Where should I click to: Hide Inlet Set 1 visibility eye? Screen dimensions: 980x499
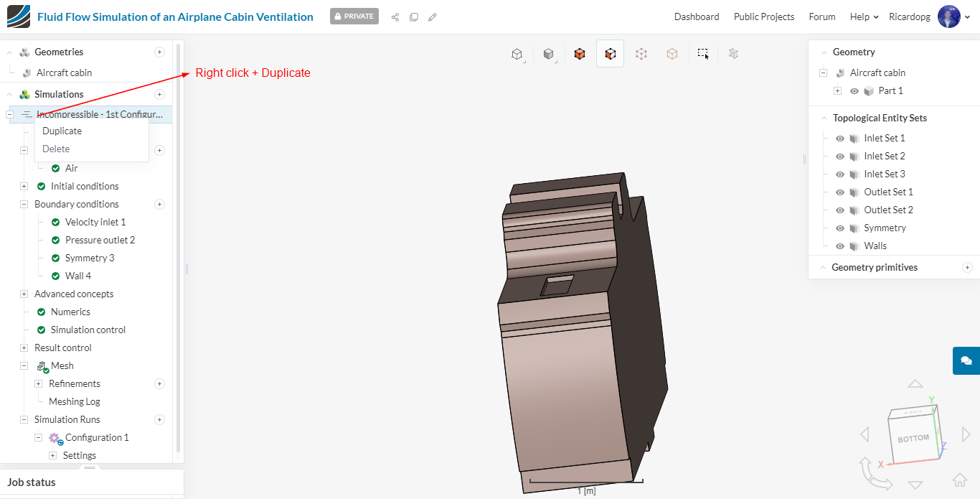coord(840,139)
